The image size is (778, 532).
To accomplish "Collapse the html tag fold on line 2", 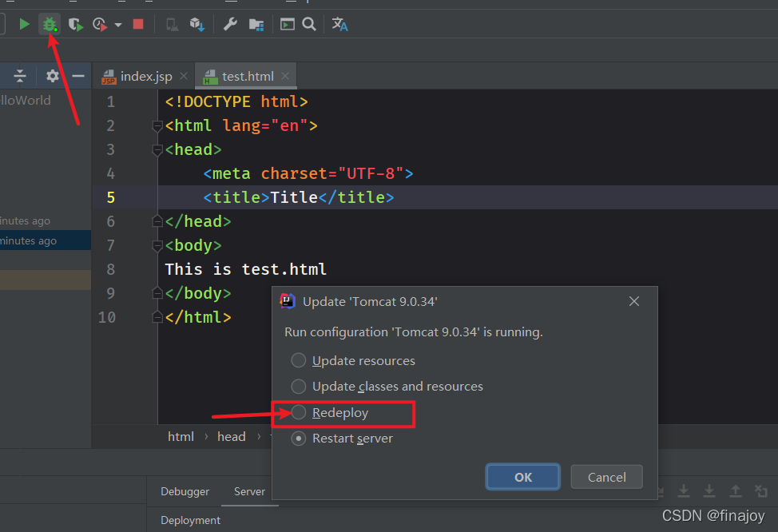I will pos(157,126).
